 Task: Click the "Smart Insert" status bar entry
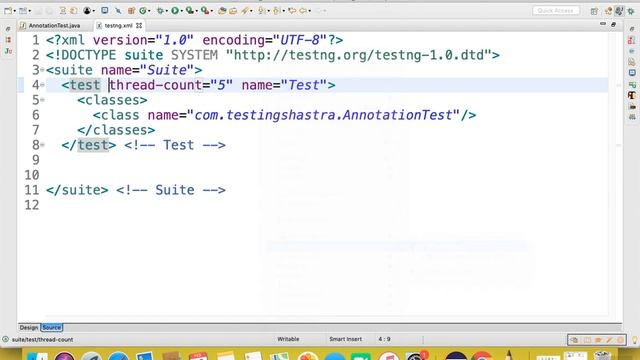click(345, 339)
